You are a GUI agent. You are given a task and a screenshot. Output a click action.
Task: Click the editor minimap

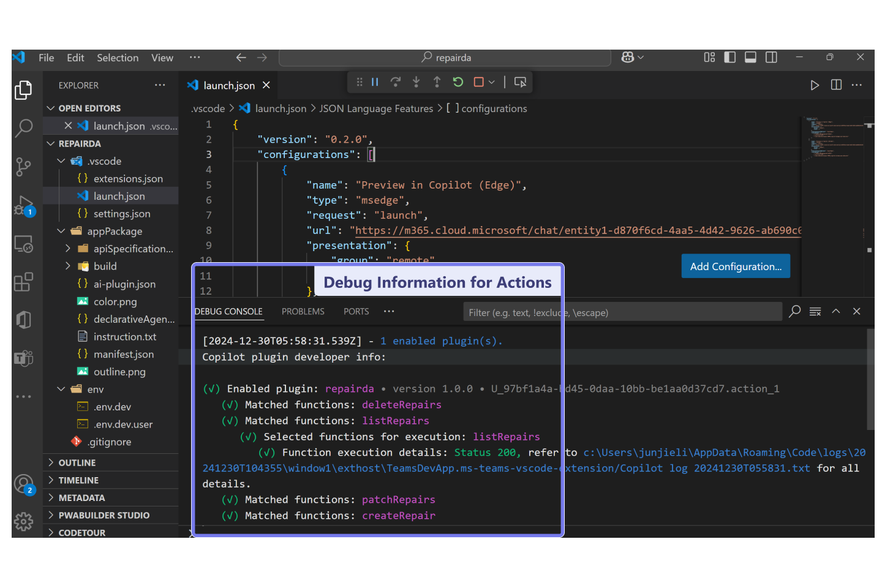833,138
